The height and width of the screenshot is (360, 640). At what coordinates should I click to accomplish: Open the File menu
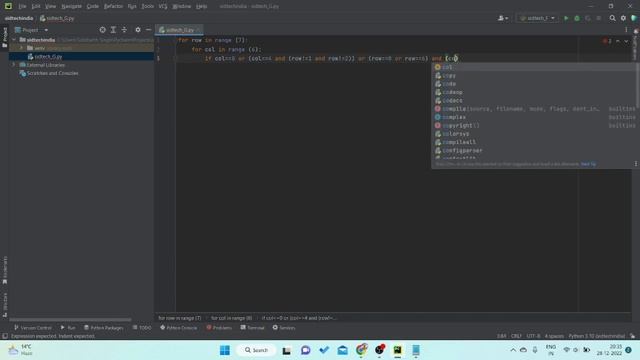click(x=22, y=6)
